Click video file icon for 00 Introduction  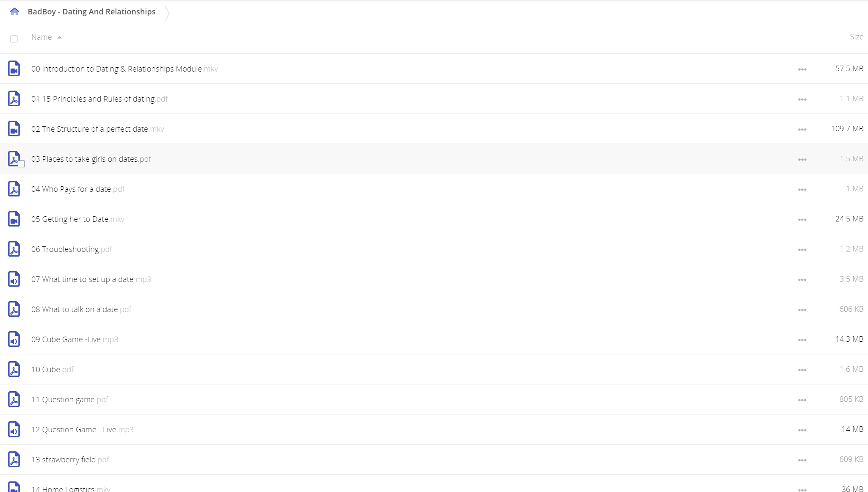pyautogui.click(x=14, y=69)
